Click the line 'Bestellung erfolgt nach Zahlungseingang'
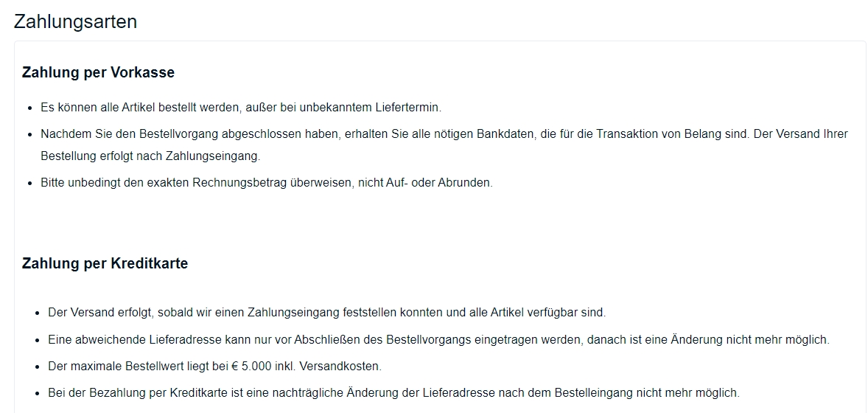Viewport: 868px width, 413px height. tap(150, 156)
